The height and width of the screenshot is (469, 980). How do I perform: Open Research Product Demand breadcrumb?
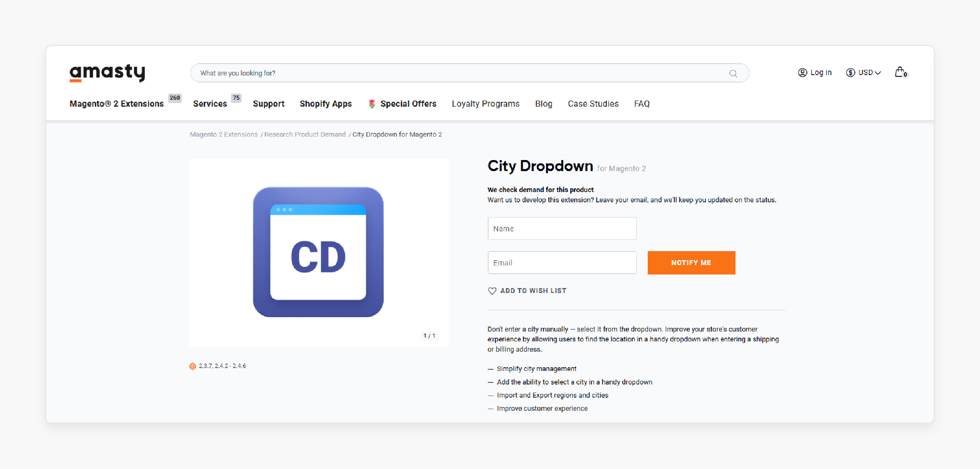pyautogui.click(x=305, y=135)
